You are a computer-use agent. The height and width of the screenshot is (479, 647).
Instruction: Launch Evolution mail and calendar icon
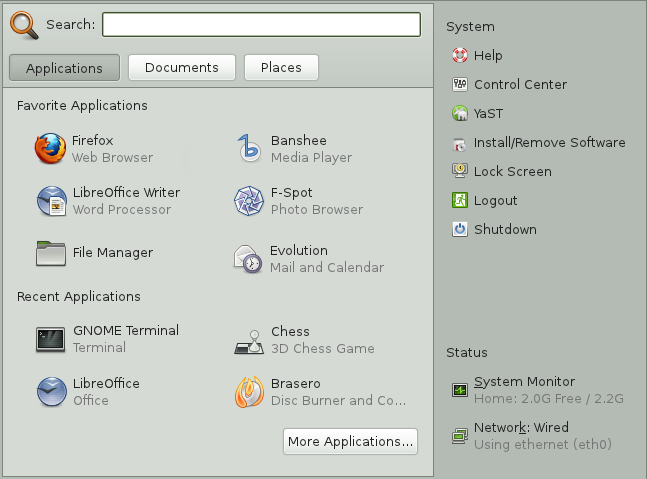point(248,259)
